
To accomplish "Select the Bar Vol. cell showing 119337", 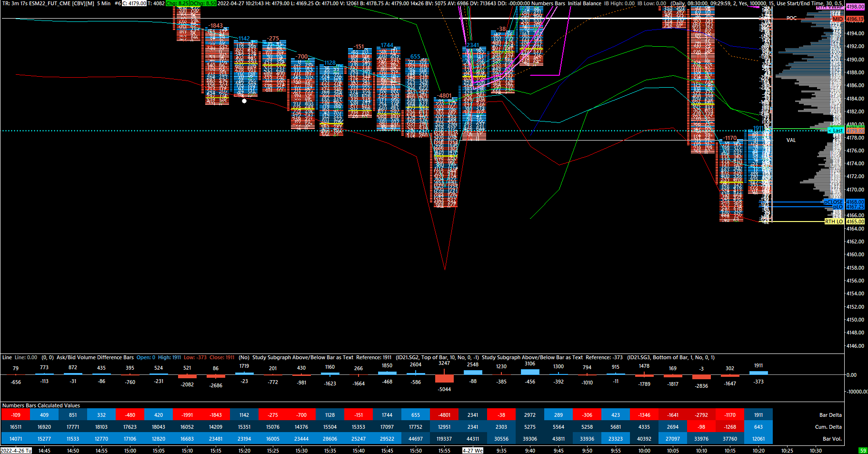I will (444, 439).
